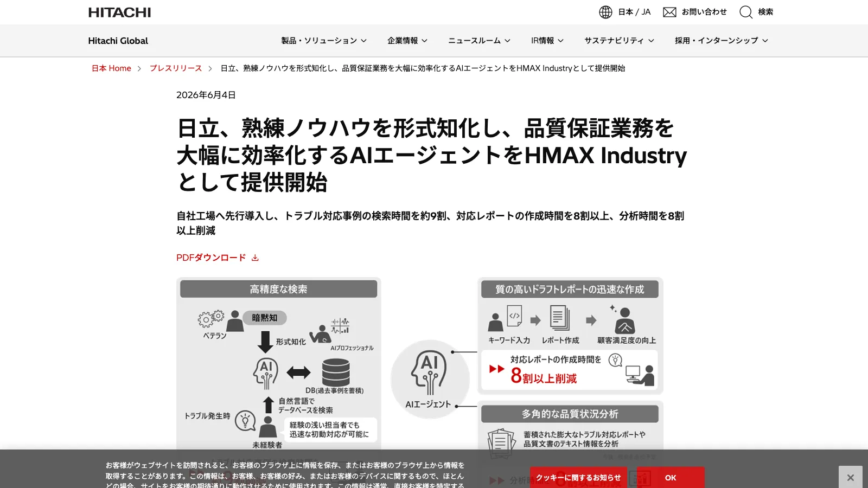The image size is (868, 488).
Task: Click the OK cookie button
Action: click(671, 478)
